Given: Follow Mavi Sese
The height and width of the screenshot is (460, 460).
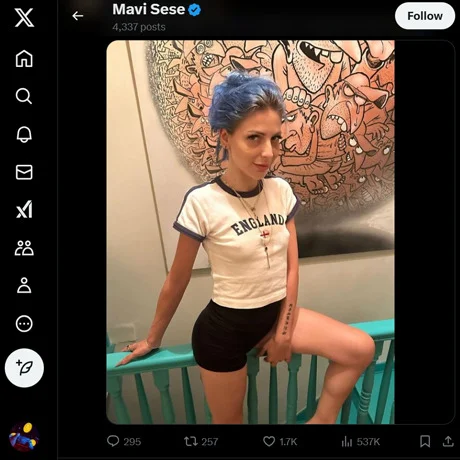Looking at the screenshot, I should point(425,16).
